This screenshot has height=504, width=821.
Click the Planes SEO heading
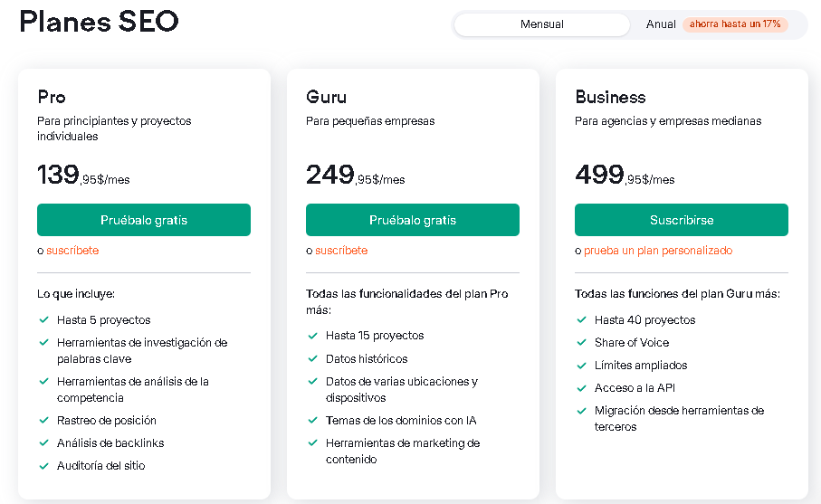[99, 22]
